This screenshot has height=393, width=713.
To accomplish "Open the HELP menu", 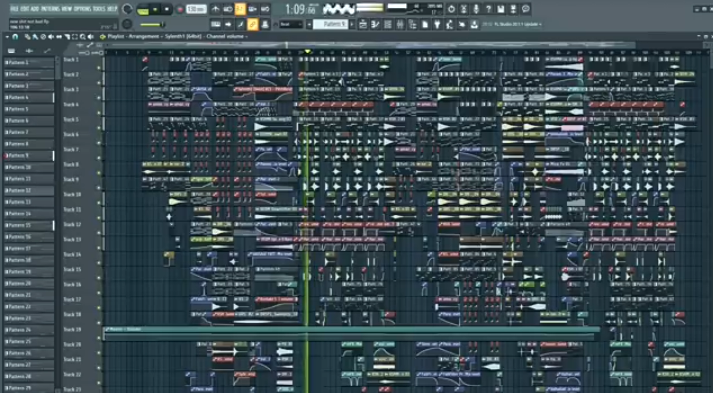I will click(111, 9).
